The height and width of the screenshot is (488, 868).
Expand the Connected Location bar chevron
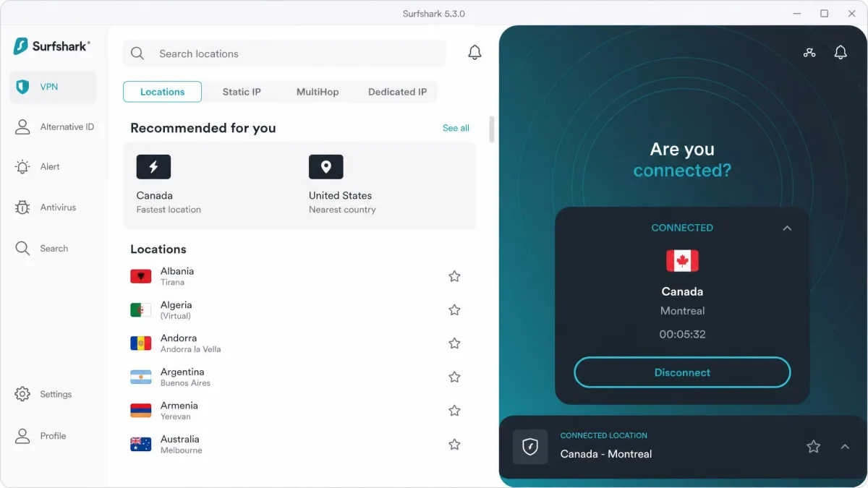coord(845,447)
